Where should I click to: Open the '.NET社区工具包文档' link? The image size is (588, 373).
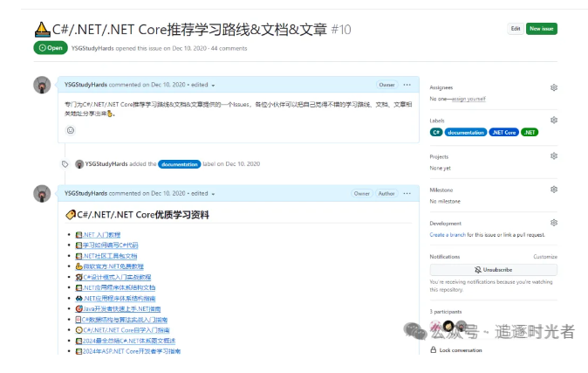pos(106,256)
